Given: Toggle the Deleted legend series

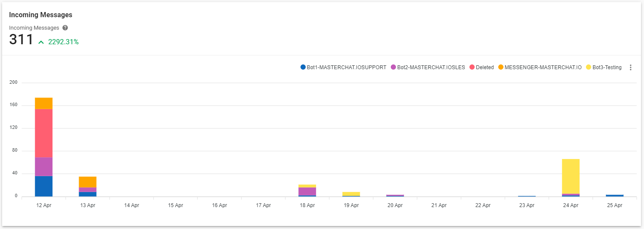Looking at the screenshot, I should [481, 67].
